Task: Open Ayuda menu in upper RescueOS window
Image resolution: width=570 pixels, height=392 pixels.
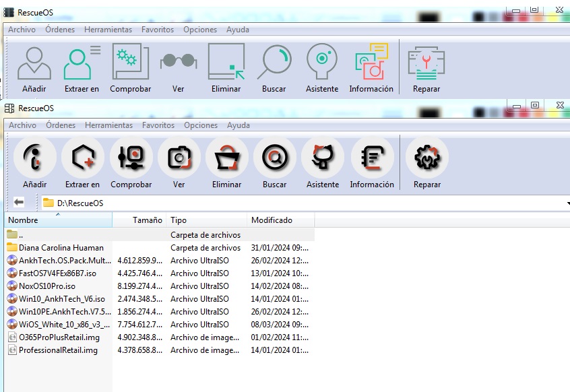Action: pyautogui.click(x=238, y=30)
